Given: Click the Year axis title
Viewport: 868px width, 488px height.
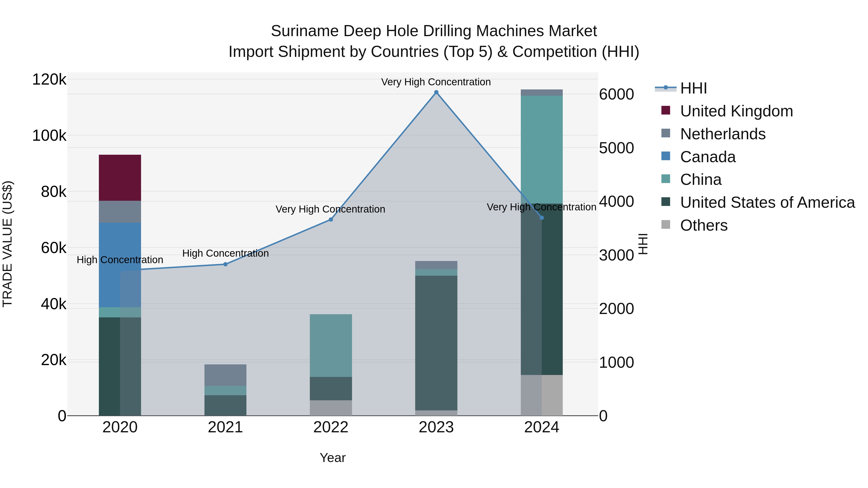Looking at the screenshot, I should click(x=332, y=458).
